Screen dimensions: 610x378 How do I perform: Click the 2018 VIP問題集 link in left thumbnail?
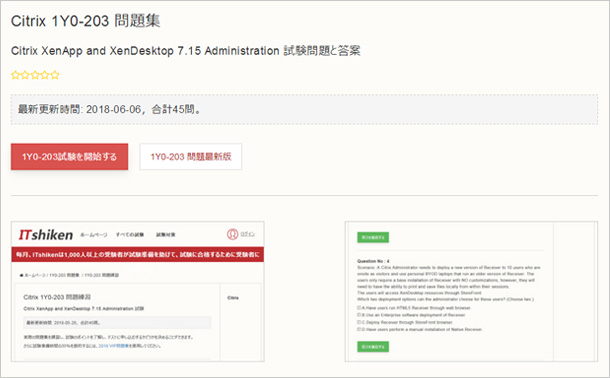tap(114, 346)
